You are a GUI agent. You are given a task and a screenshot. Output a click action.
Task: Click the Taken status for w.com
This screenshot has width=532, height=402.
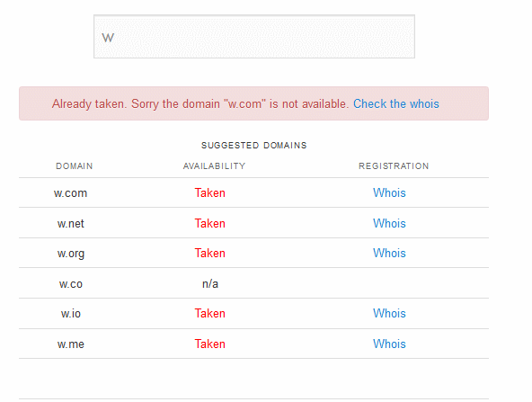[209, 192]
